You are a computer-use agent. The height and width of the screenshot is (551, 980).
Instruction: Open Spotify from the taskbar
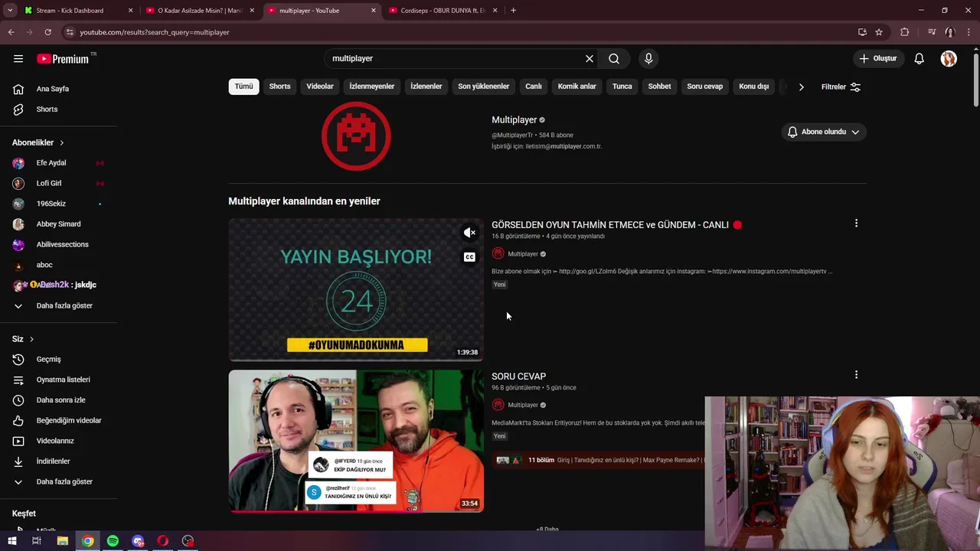[x=113, y=541]
